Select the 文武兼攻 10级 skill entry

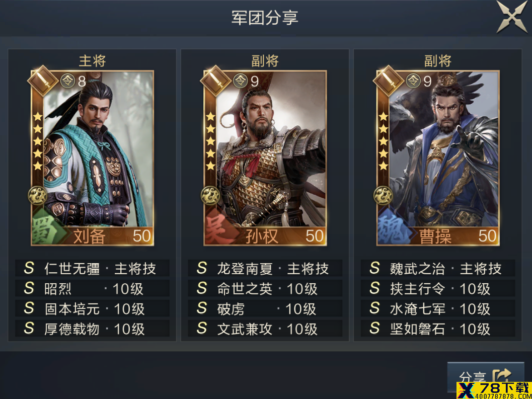265,329
